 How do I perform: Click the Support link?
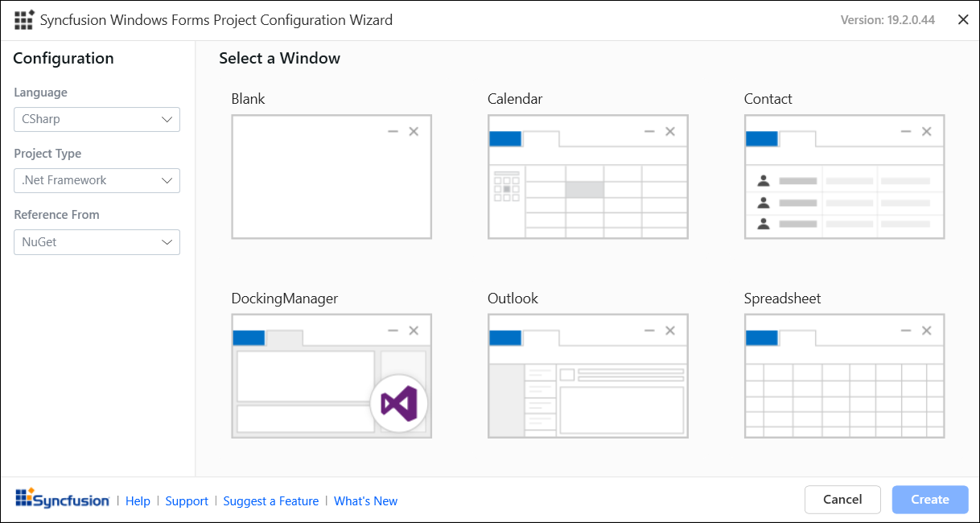pos(187,501)
